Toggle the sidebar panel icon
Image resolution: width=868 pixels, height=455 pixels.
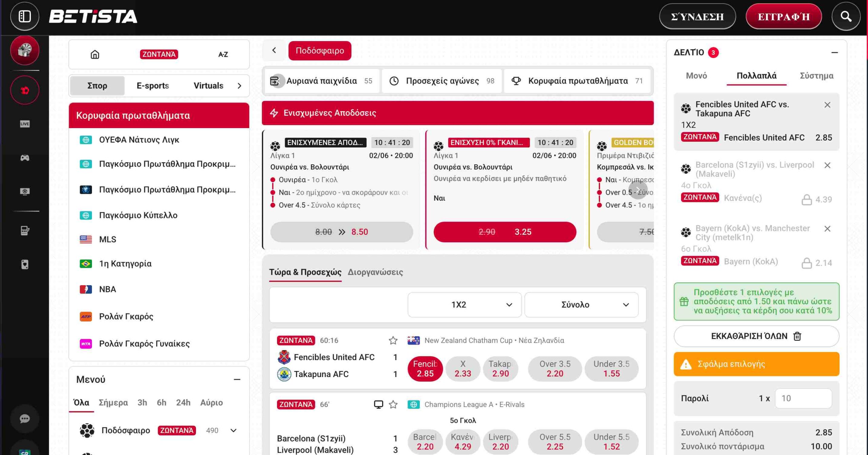(25, 16)
